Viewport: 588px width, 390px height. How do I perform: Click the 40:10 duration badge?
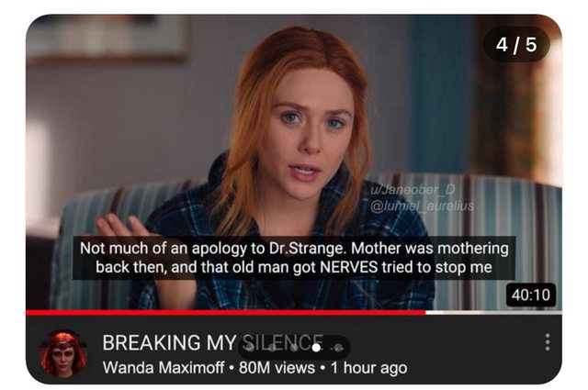(x=531, y=295)
